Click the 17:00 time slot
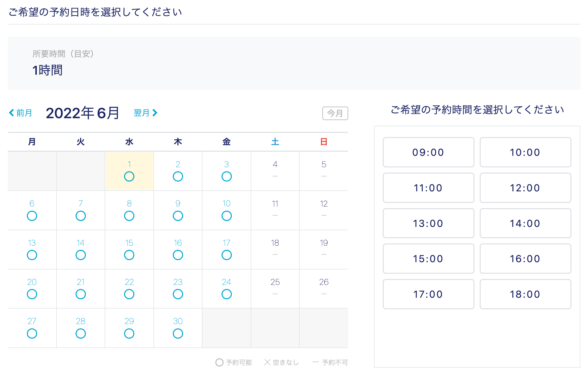The height and width of the screenshot is (375, 588). pyautogui.click(x=428, y=294)
